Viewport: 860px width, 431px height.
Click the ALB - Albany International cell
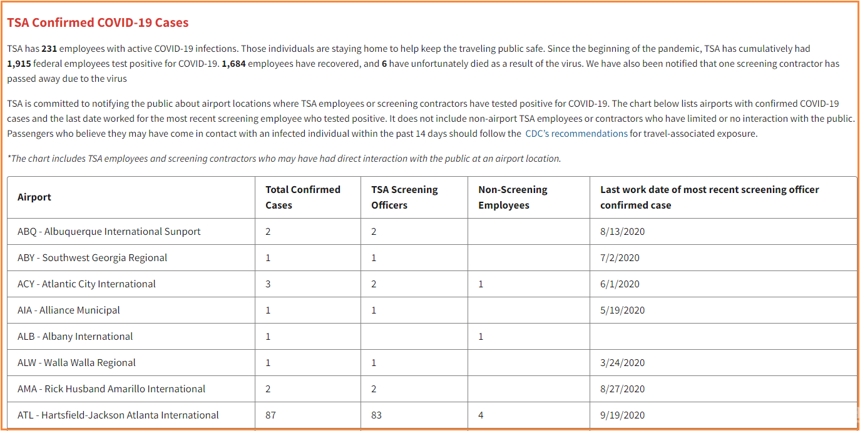click(x=131, y=336)
